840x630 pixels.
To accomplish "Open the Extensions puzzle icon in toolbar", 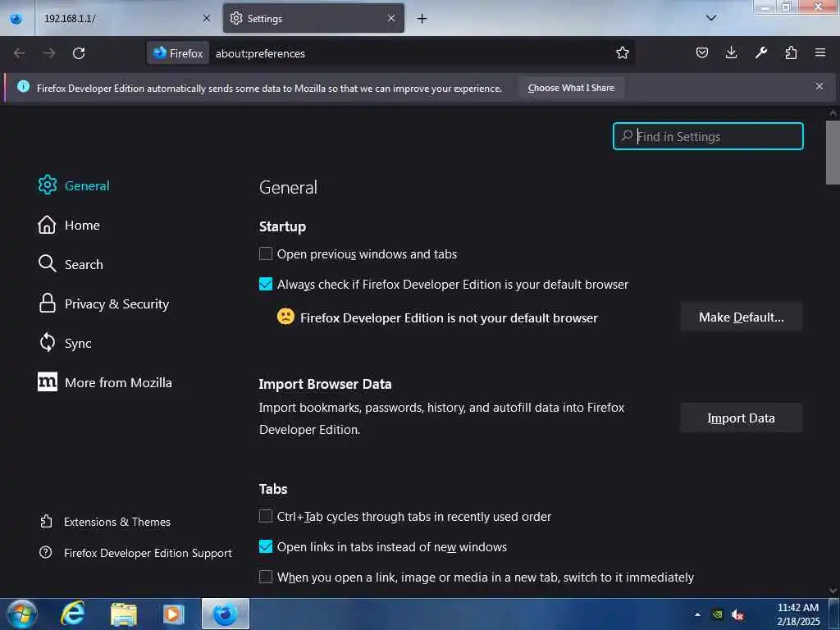I will pyautogui.click(x=791, y=52).
